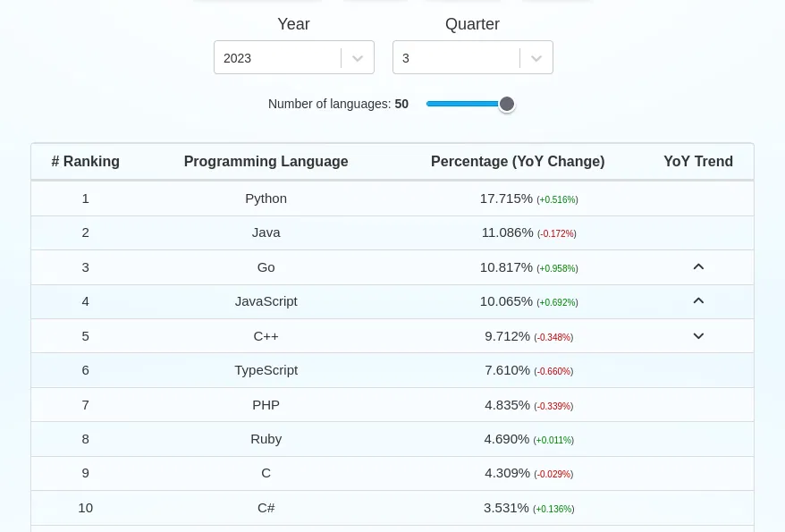Click the number of languages slider handle
The height and width of the screenshot is (532, 785).
[507, 104]
